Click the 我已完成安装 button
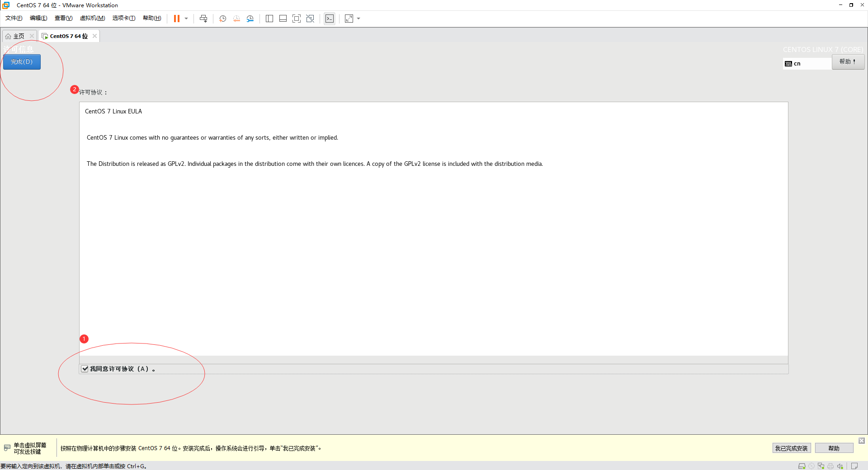Viewport: 868px width, 470px height. pyautogui.click(x=791, y=448)
